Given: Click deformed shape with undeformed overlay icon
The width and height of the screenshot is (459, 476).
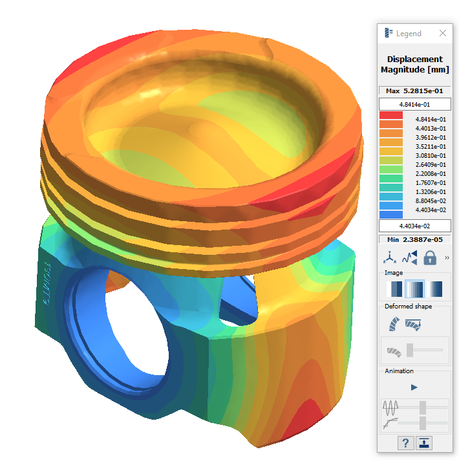Looking at the screenshot, I should [x=413, y=325].
